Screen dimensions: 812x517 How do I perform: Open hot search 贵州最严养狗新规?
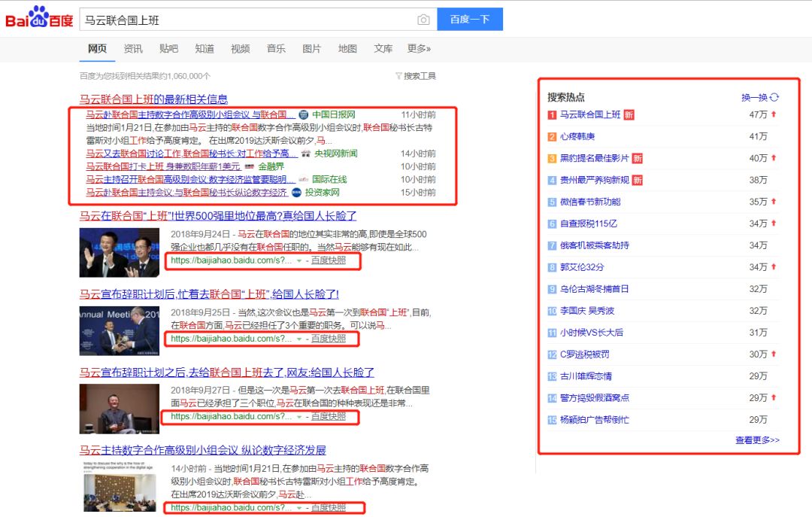[595, 180]
